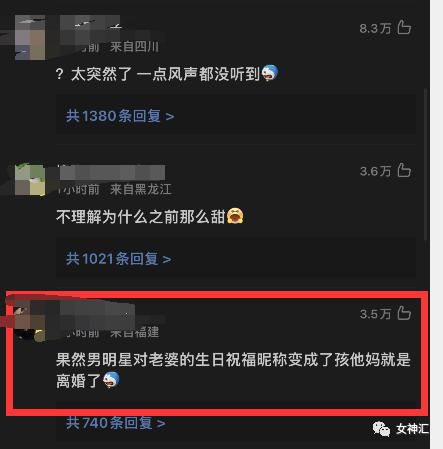The width and height of the screenshot is (443, 449).
Task: Like the Heilongjiang comment with 3.6万 likes
Action: pyautogui.click(x=404, y=170)
